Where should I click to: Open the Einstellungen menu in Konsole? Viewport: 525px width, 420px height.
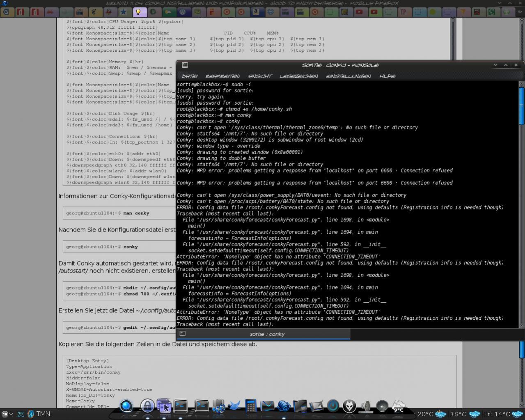(348, 76)
